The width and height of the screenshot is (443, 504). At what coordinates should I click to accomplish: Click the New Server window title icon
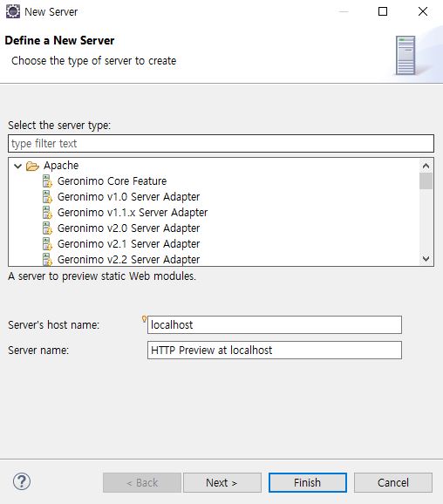13,11
